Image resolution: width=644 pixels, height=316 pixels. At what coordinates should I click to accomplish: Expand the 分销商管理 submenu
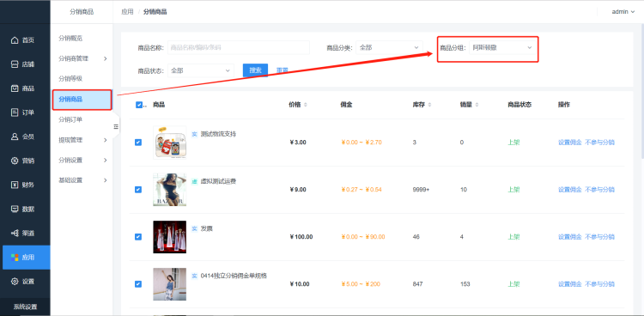pyautogui.click(x=82, y=58)
